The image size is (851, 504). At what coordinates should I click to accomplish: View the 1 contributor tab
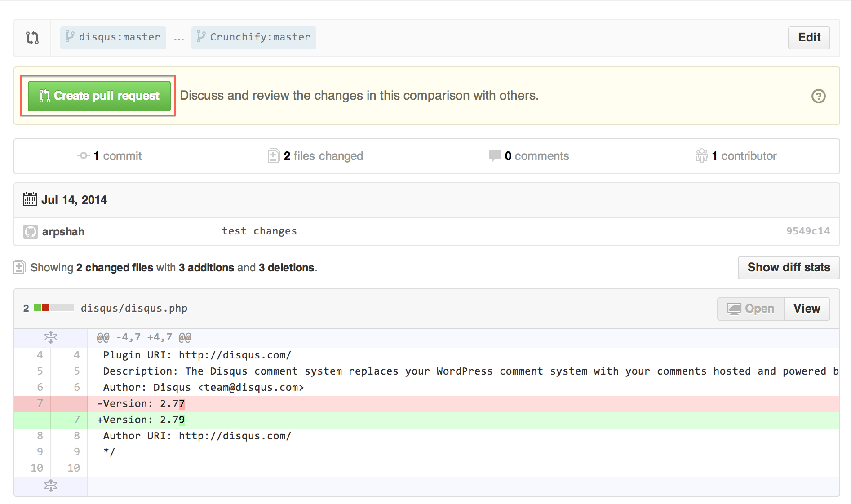pos(736,156)
